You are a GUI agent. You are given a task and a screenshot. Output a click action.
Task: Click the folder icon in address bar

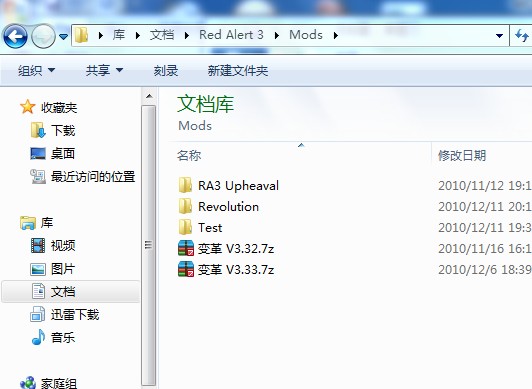point(81,35)
